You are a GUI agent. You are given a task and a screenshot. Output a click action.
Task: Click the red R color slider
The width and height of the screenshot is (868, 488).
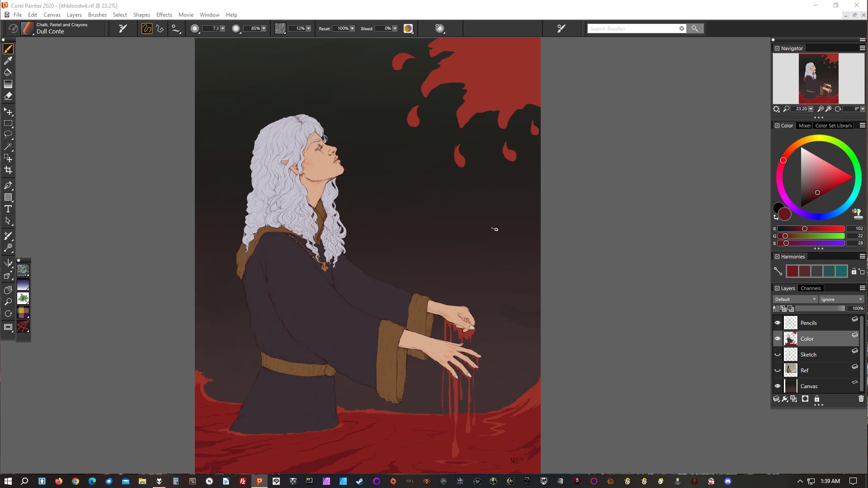[x=811, y=229]
